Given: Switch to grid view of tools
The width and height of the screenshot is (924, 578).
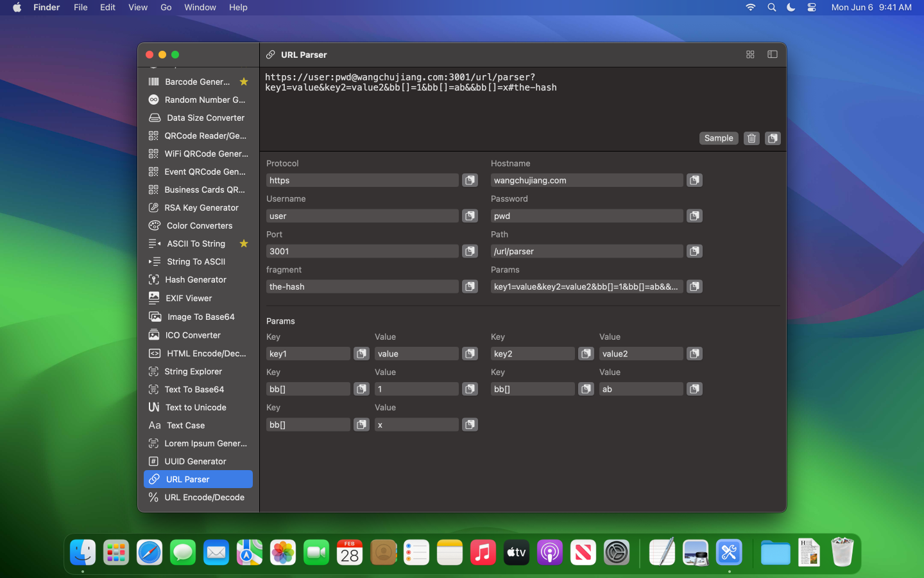Looking at the screenshot, I should (x=750, y=55).
